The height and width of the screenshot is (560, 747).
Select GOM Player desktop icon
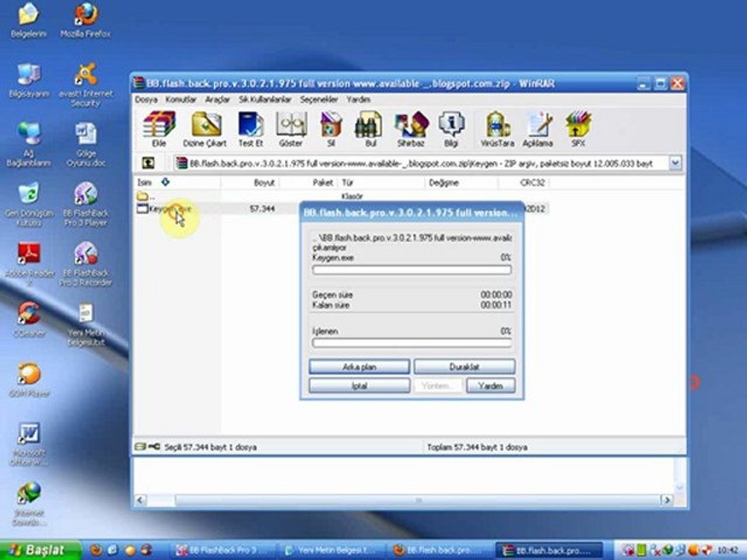(29, 380)
